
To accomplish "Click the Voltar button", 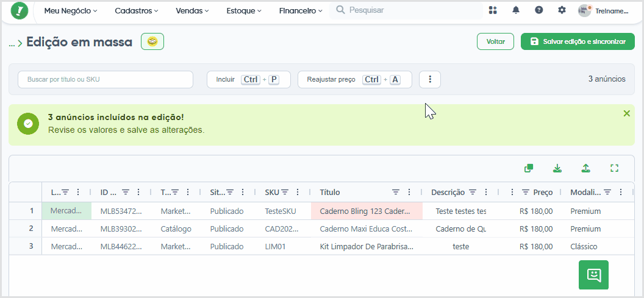I will 495,41.
